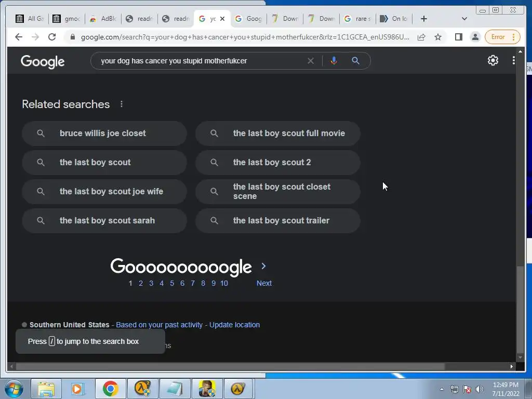Go to results page 5

(x=172, y=283)
